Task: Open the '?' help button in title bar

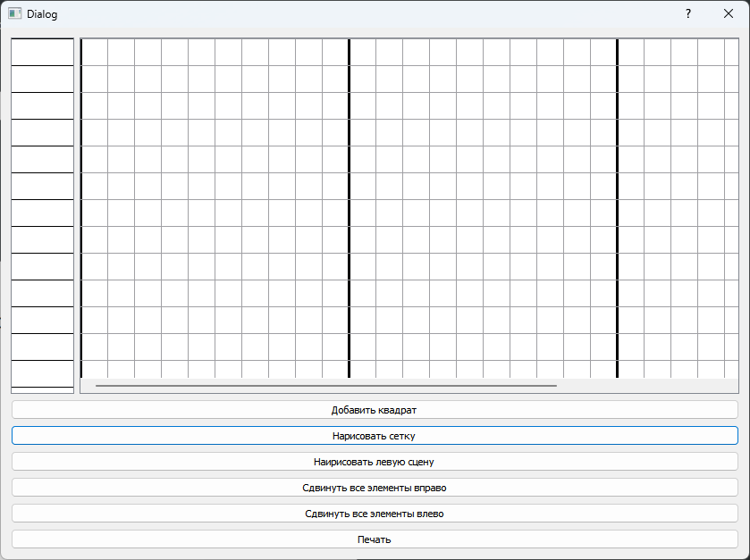Action: pos(687,14)
